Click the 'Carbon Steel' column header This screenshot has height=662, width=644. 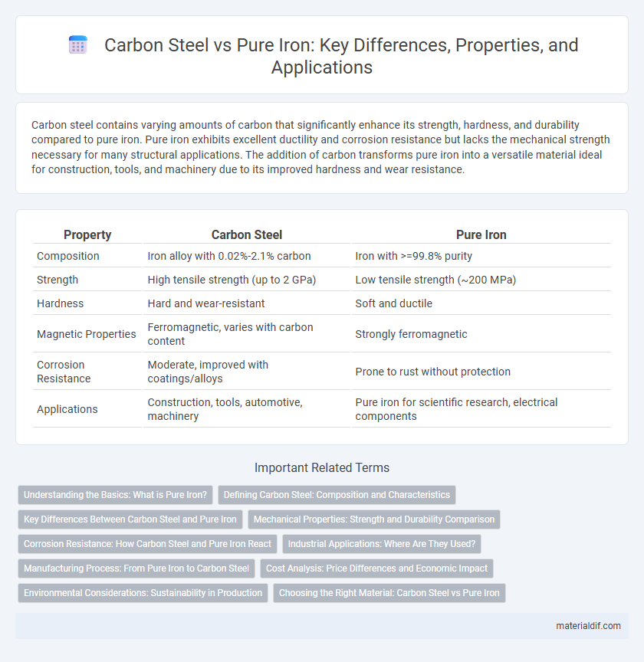[247, 234]
